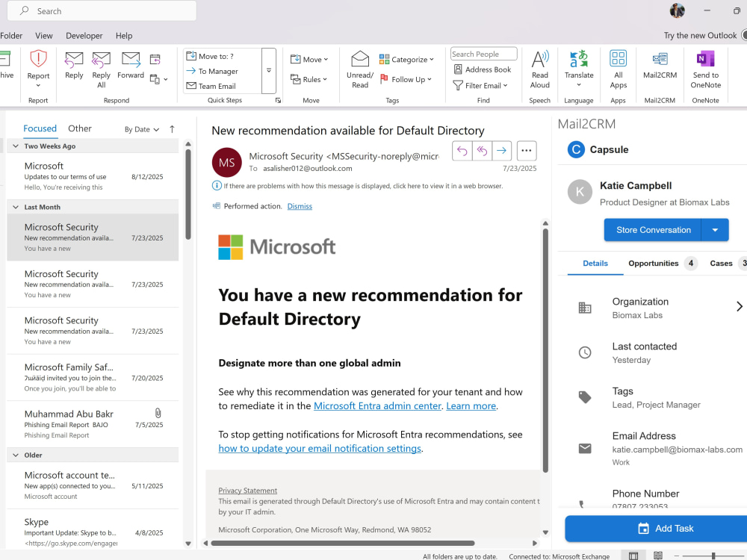
Task: Expand the Quick Steps gallery
Action: 269,70
